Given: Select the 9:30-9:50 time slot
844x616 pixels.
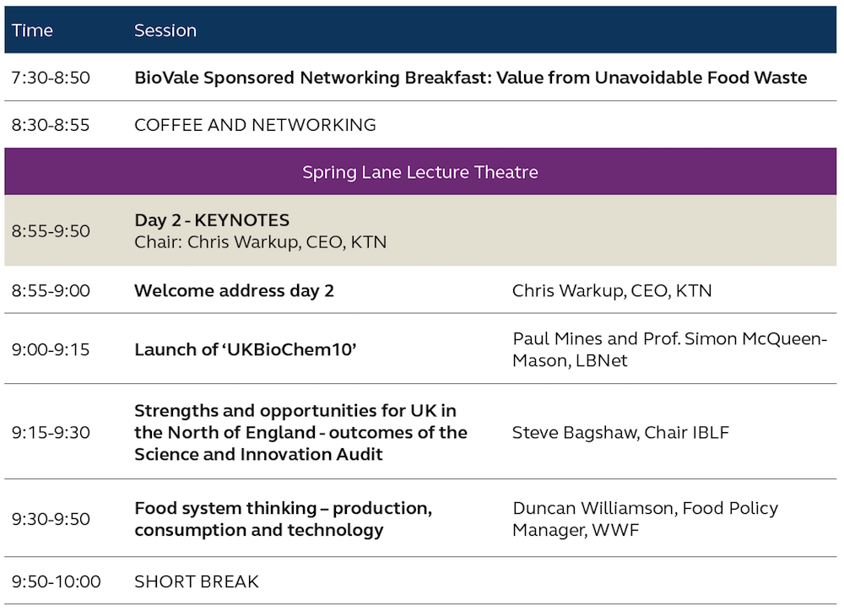Looking at the screenshot, I should pos(51,519).
